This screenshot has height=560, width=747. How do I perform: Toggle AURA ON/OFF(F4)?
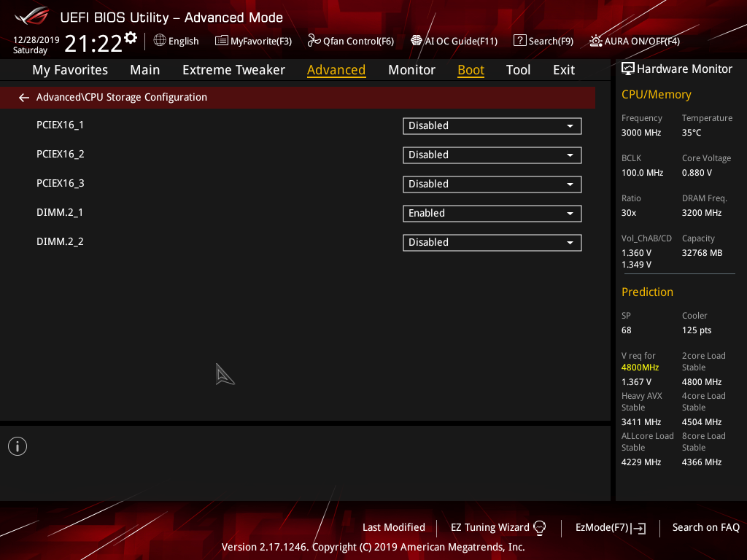(635, 41)
